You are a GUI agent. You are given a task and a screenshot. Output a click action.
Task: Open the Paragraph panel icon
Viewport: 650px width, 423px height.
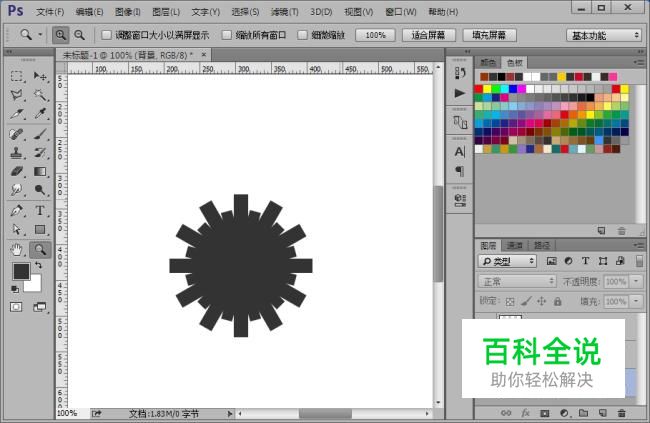(460, 171)
